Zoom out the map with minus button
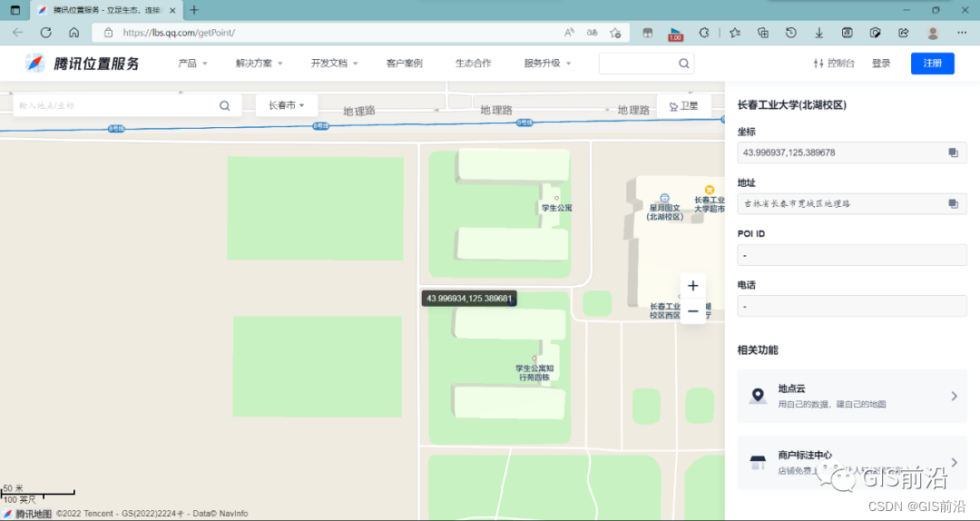 tap(692, 310)
